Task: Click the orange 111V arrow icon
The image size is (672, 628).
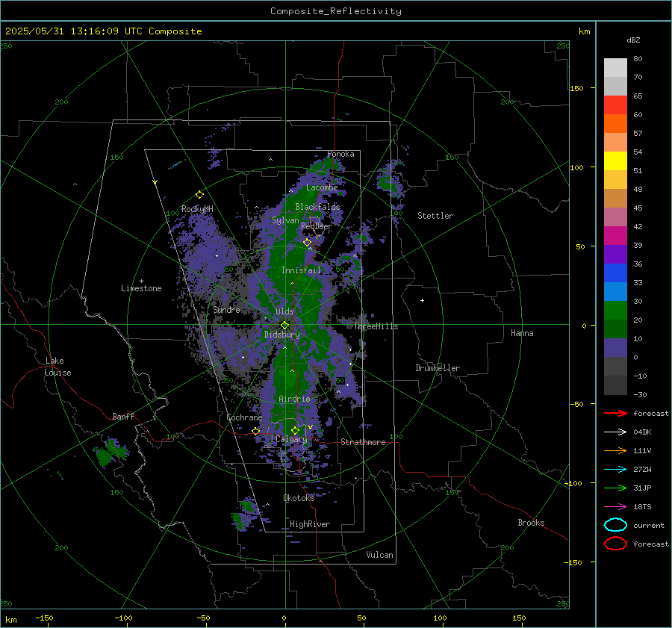Action: [x=615, y=450]
